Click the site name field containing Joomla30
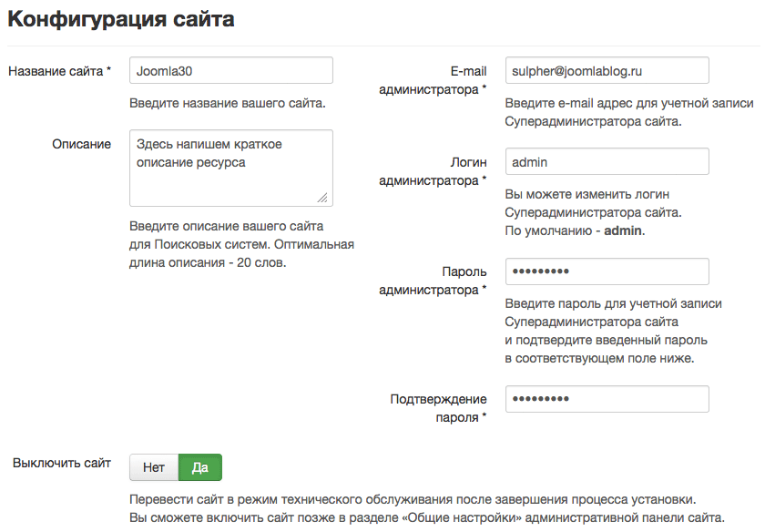This screenshot has width=765, height=532. [x=231, y=70]
